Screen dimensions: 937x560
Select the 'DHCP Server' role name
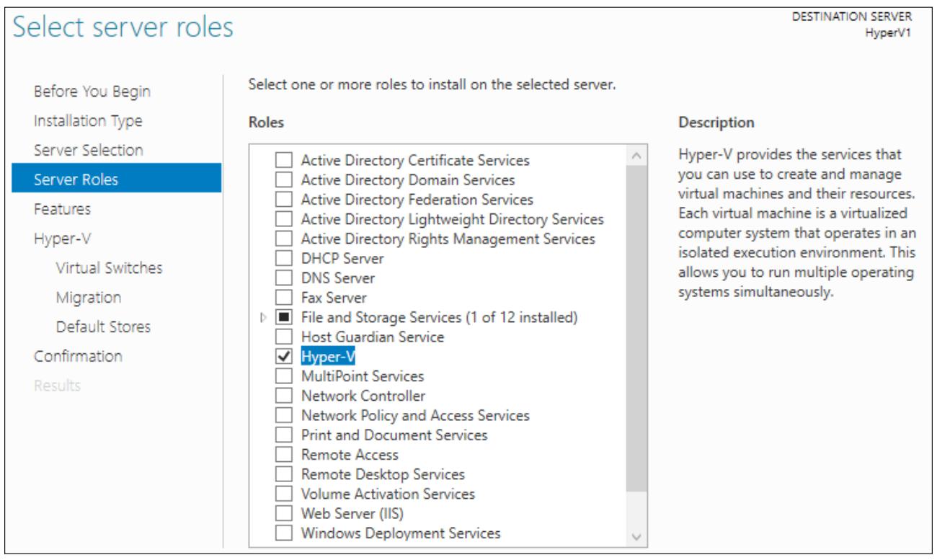342,258
